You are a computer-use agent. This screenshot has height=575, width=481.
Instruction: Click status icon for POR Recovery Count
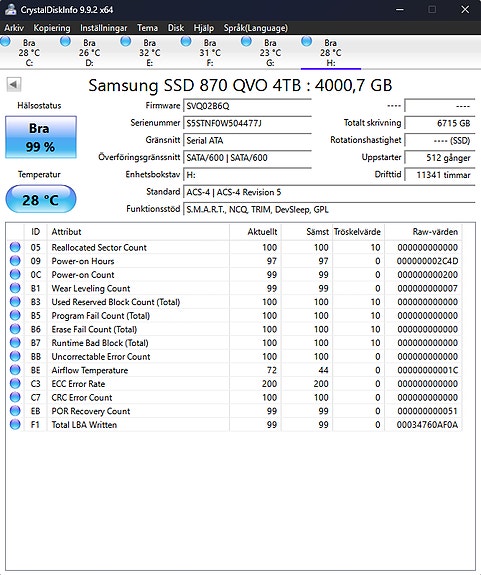tap(15, 411)
